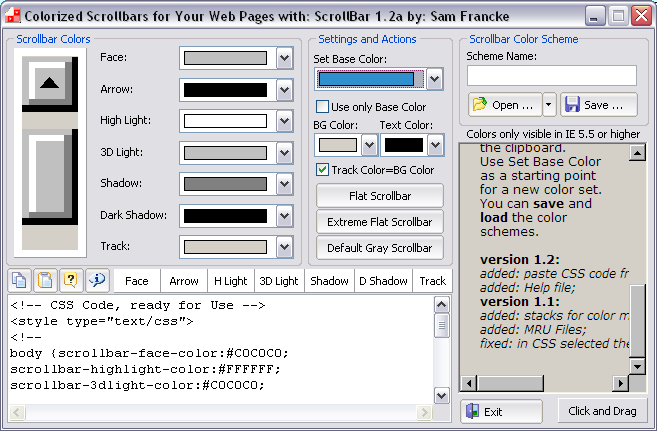Expand the High Light color dropdown
Image resolution: width=657 pixels, height=431 pixels.
pyautogui.click(x=285, y=121)
